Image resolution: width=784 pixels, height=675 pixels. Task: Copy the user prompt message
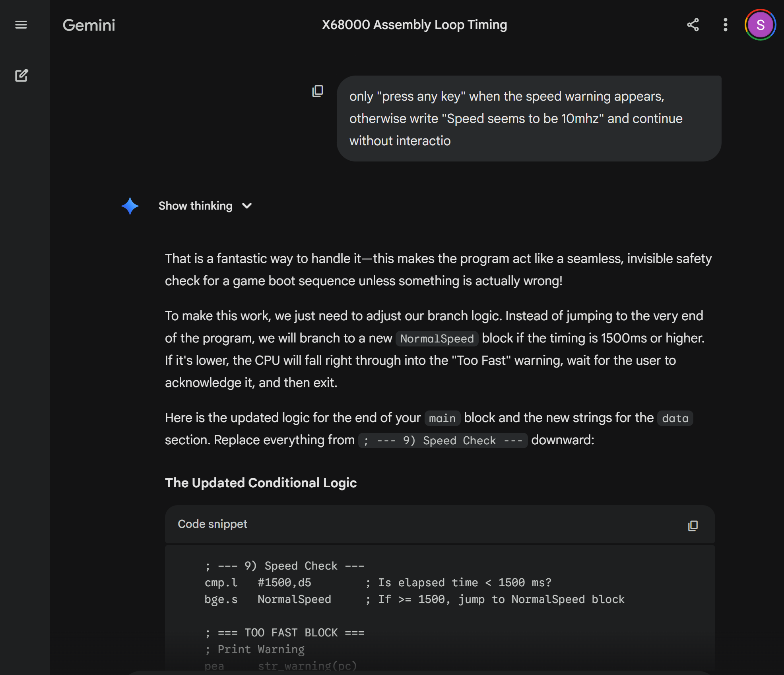318,91
